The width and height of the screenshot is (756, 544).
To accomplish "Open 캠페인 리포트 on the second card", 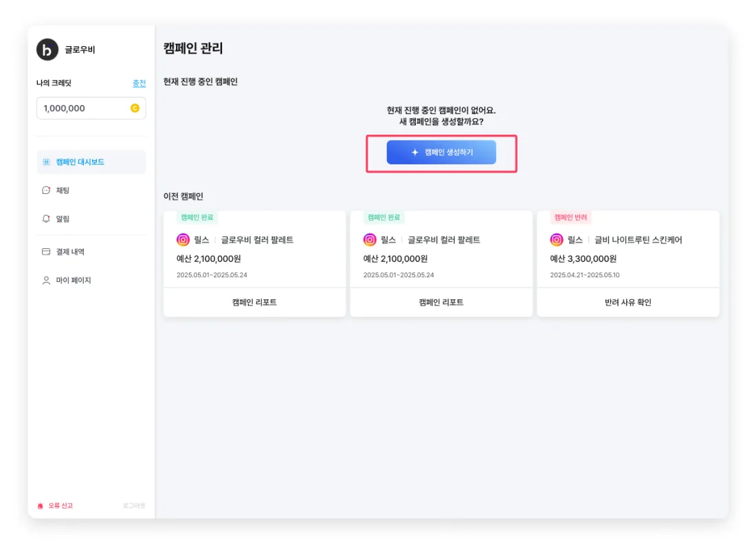I will coord(441,303).
